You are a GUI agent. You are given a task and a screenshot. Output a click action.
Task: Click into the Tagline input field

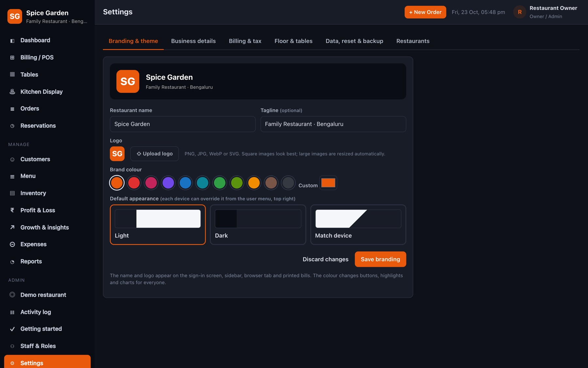tap(333, 124)
